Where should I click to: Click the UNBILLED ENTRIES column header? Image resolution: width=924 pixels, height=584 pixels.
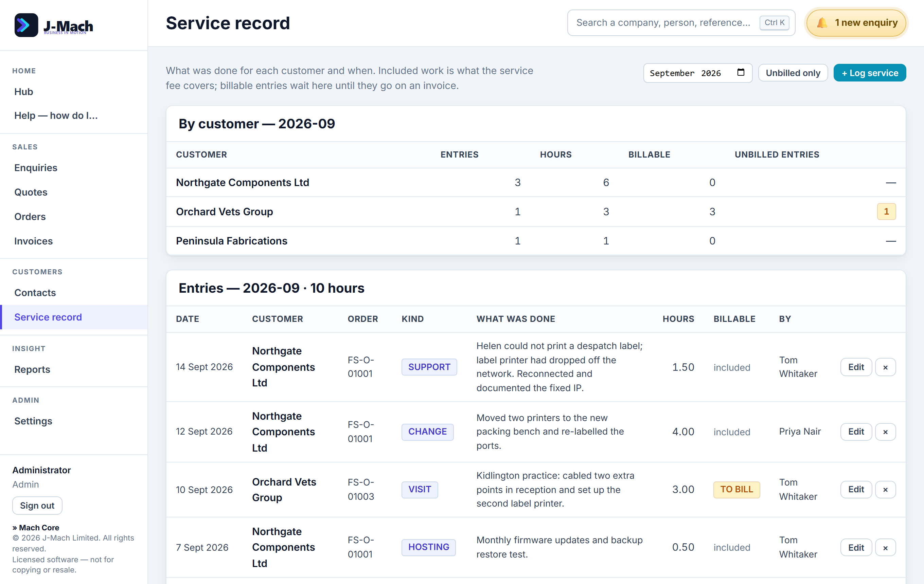[x=777, y=154]
